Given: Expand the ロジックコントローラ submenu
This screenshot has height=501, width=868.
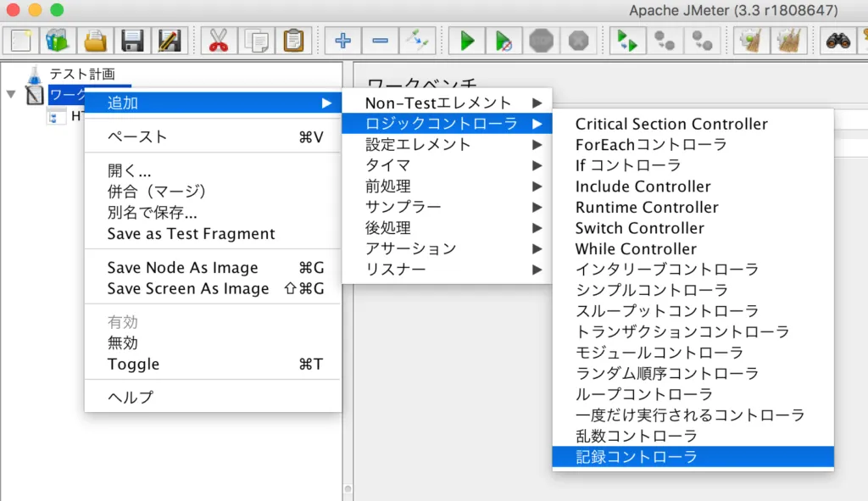Looking at the screenshot, I should 447,124.
